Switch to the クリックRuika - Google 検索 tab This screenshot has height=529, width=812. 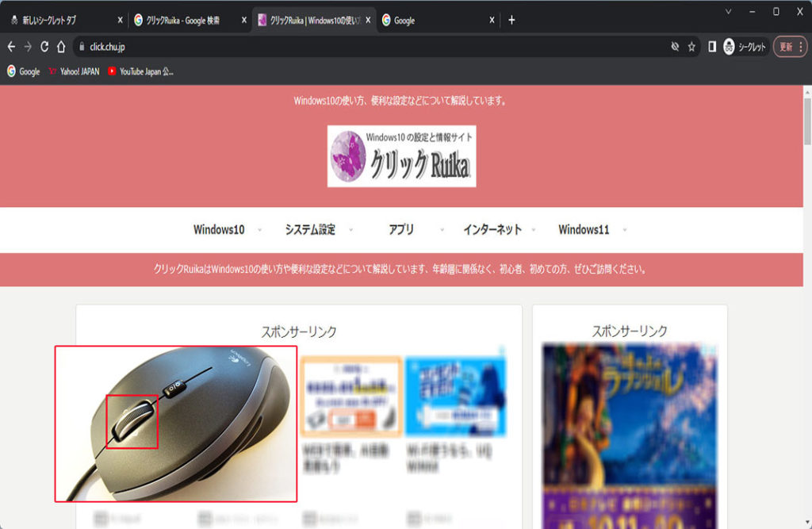coord(185,21)
